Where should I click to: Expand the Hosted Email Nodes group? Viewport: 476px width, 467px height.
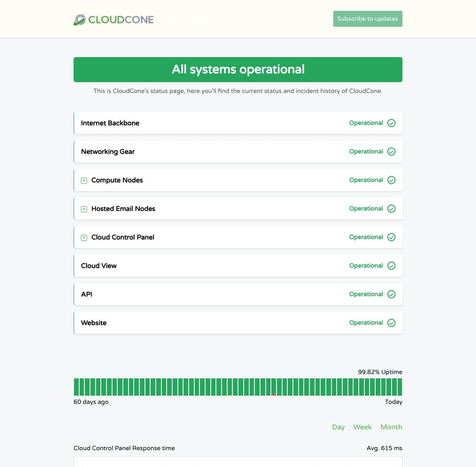84,209
